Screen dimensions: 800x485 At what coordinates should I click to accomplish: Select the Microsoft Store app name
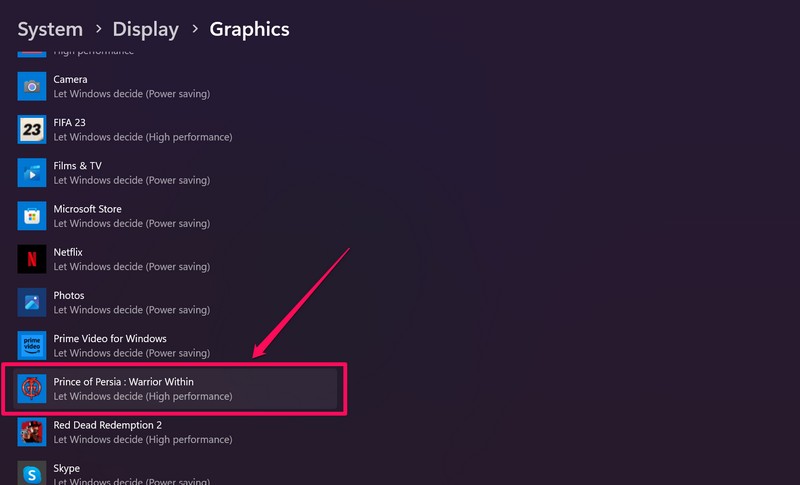click(87, 209)
